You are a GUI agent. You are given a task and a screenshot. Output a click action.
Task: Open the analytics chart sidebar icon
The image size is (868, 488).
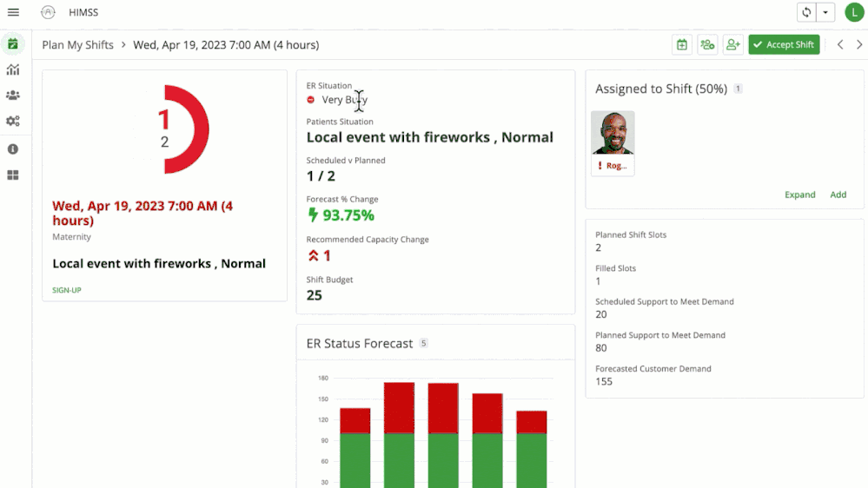pos(13,69)
